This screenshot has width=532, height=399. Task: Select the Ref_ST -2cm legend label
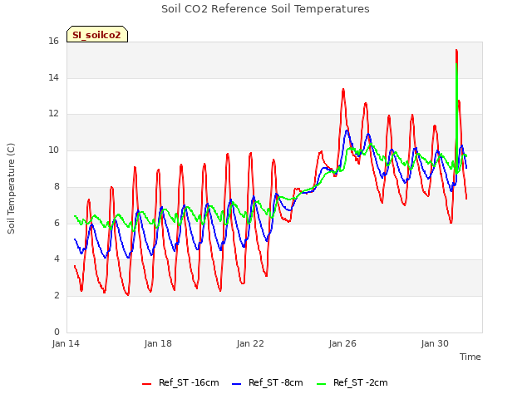(x=360, y=382)
